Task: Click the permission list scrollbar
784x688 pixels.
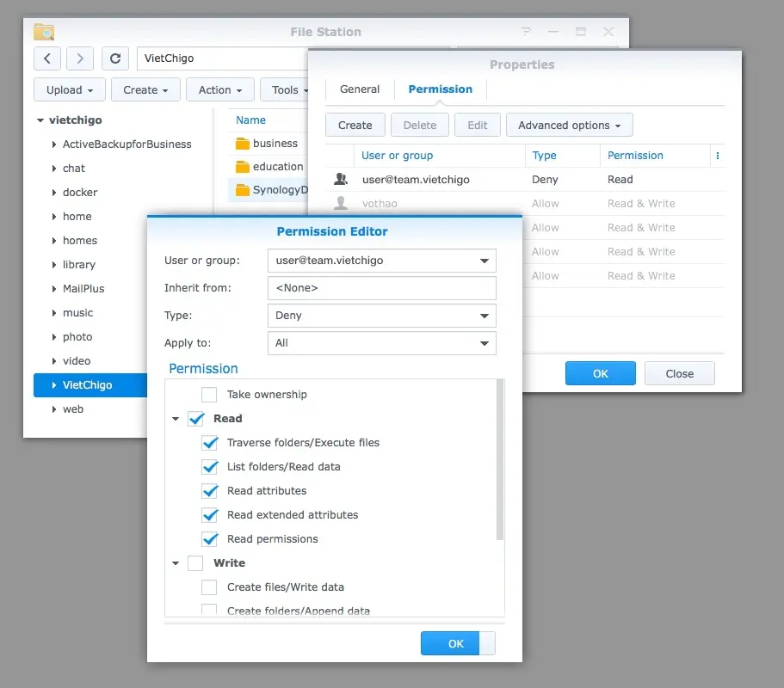Action: click(x=499, y=459)
